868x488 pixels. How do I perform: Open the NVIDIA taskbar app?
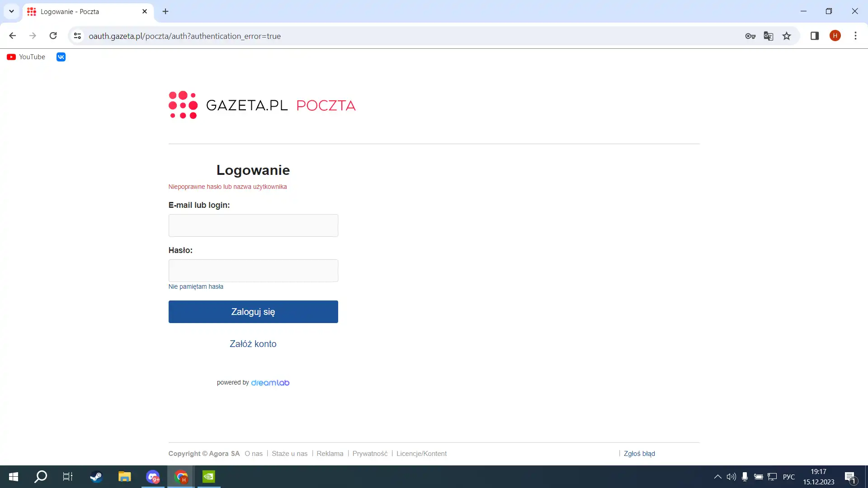pos(208,477)
